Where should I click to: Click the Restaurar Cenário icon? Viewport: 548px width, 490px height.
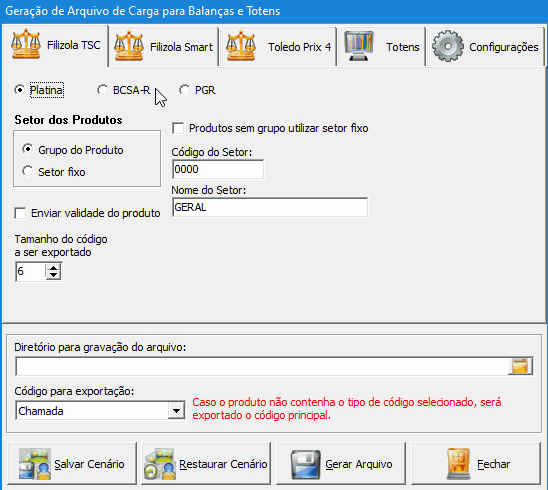[x=160, y=464]
